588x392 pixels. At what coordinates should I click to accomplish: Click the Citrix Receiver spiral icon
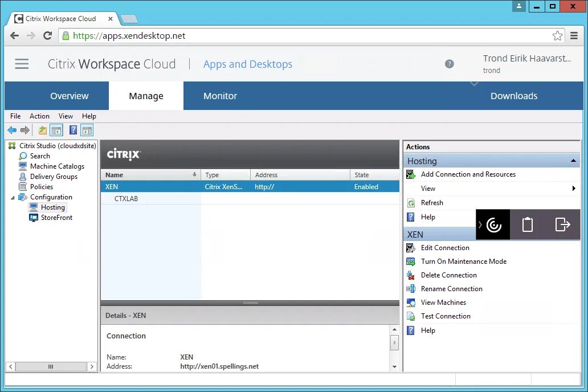493,225
